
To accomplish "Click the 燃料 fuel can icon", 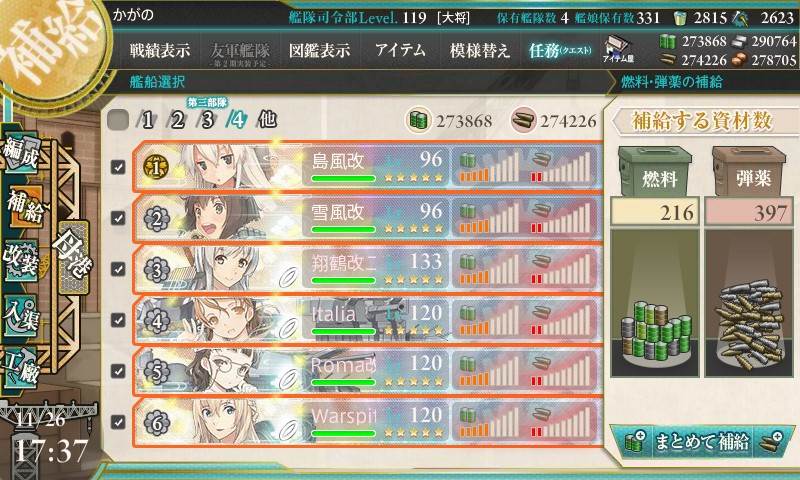I will coord(655,171).
